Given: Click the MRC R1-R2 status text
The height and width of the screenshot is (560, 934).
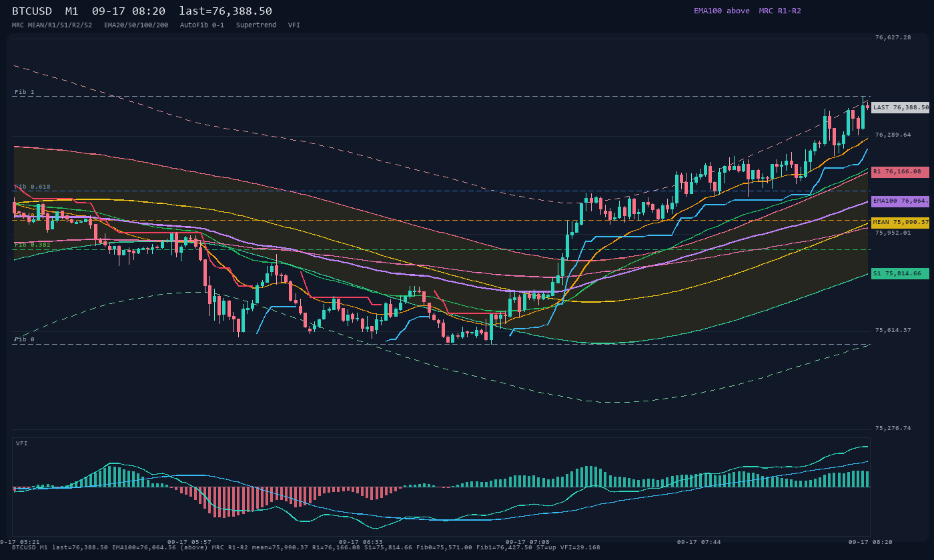Looking at the screenshot, I should (780, 11).
